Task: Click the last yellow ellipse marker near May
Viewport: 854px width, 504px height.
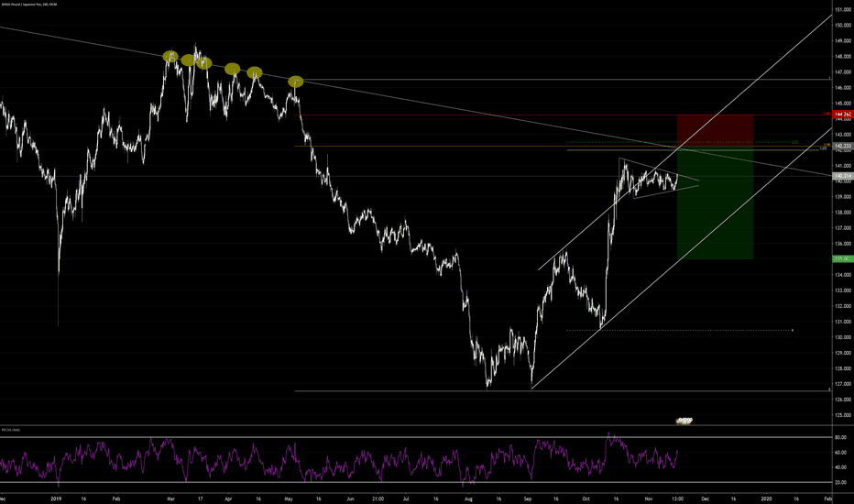Action: click(295, 82)
